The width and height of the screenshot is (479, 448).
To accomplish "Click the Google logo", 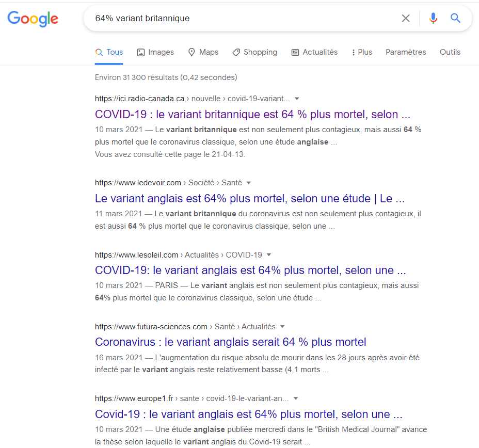I will (33, 19).
